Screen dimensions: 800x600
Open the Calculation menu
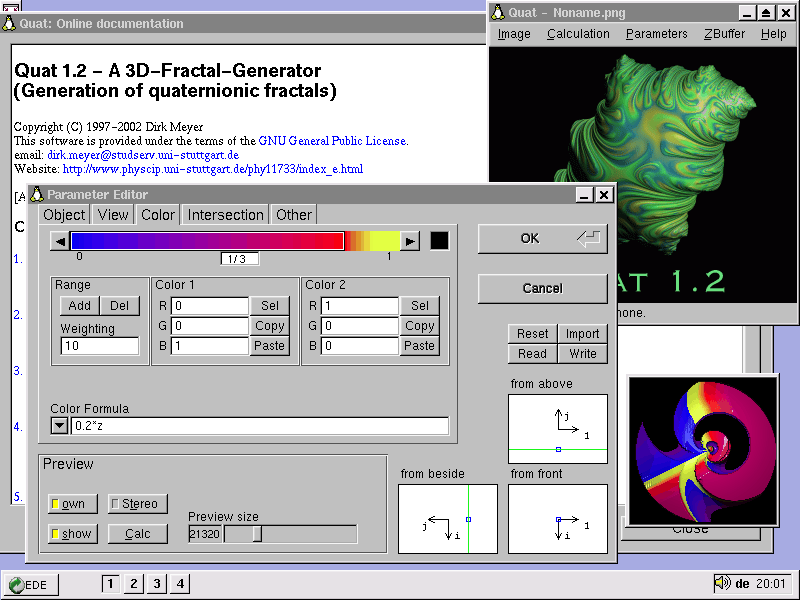tap(578, 33)
